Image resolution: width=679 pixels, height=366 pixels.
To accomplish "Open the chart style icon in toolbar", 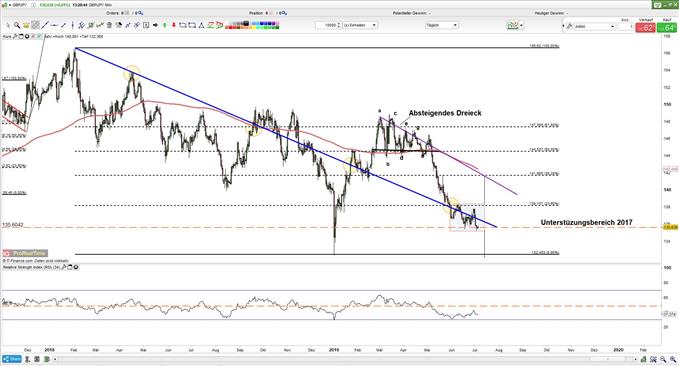I will click(x=512, y=26).
